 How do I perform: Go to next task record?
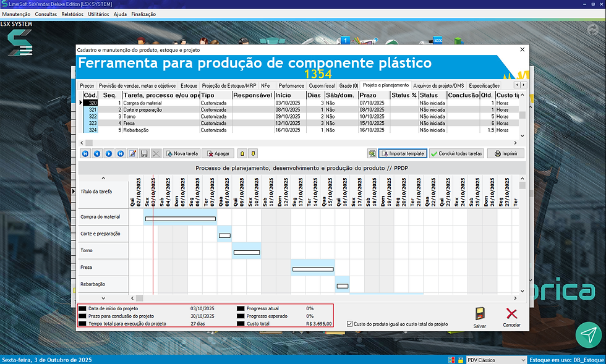(109, 153)
